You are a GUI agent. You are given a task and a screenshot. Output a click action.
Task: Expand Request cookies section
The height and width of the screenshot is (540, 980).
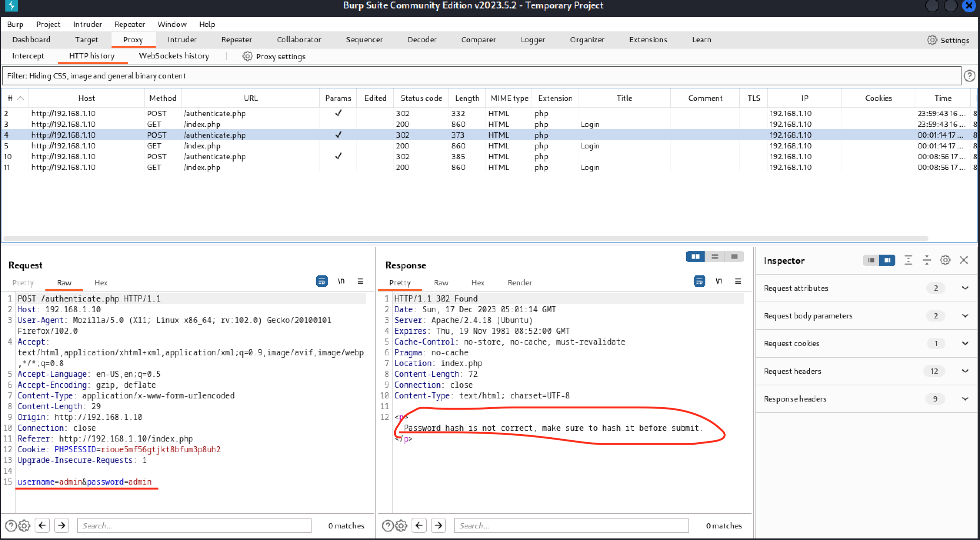[x=965, y=343]
